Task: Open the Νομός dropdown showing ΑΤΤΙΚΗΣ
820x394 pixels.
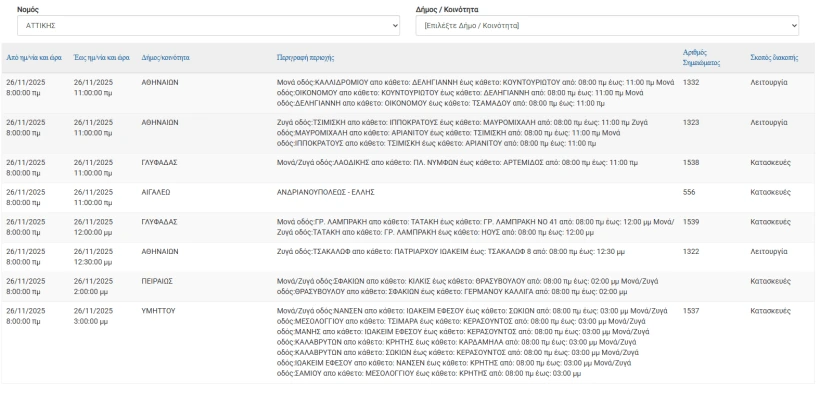Action: 208,26
